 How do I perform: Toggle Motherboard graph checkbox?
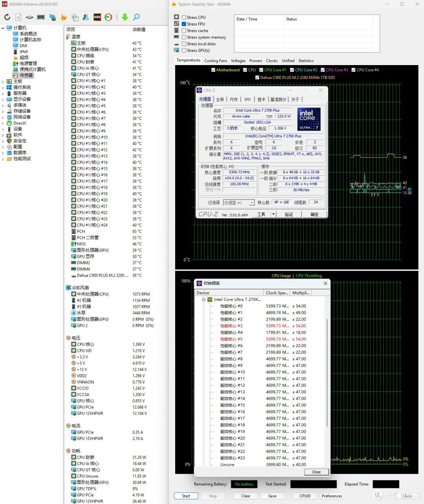click(213, 70)
